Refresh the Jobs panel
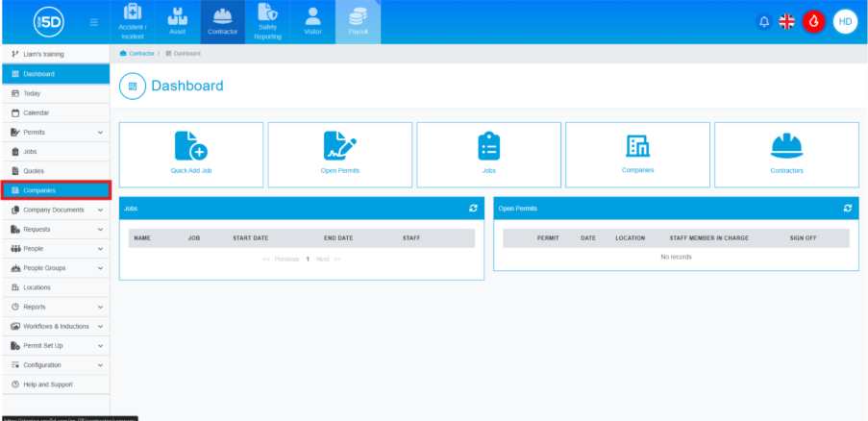Screen dimensions: 868x421 [473, 208]
